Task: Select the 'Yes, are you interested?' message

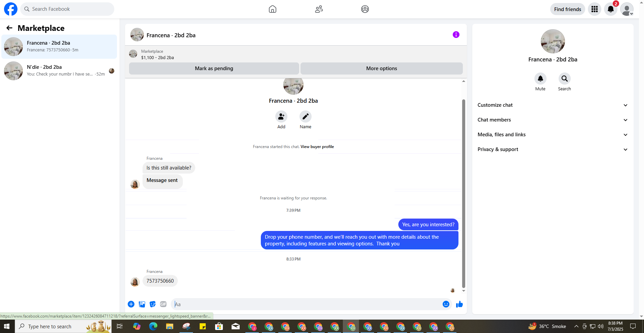Action: (x=428, y=225)
